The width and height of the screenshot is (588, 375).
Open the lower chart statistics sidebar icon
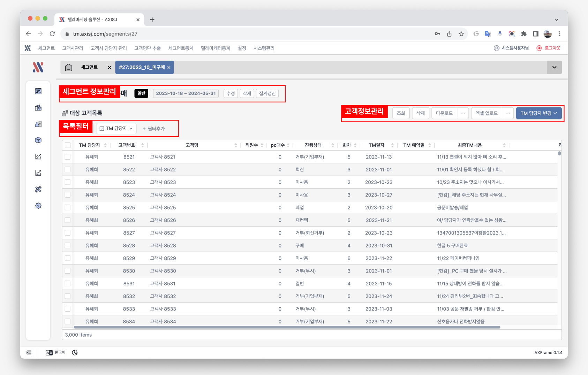coord(38,173)
